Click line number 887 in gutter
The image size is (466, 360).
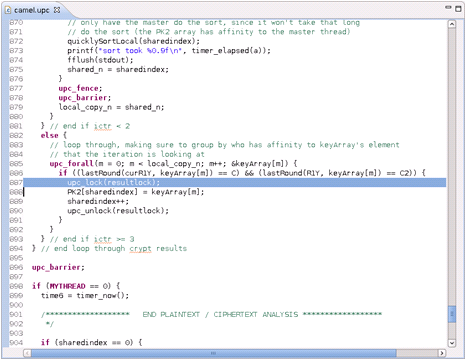(16, 182)
